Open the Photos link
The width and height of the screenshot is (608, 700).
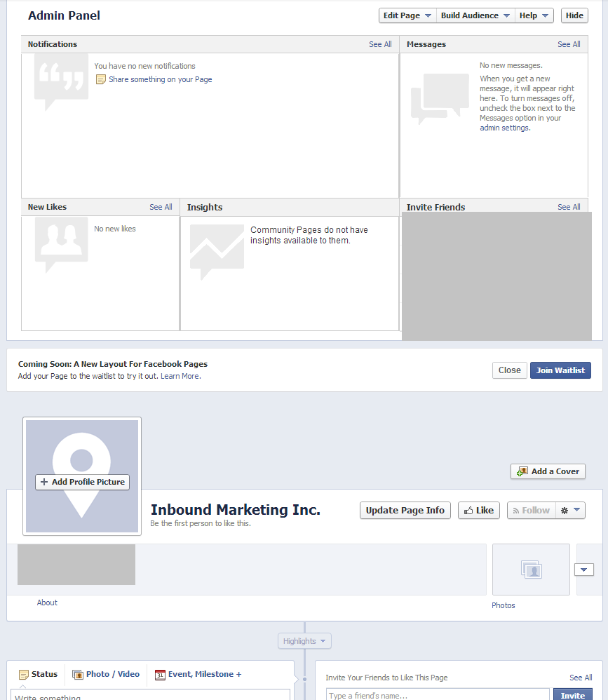pyautogui.click(x=503, y=605)
